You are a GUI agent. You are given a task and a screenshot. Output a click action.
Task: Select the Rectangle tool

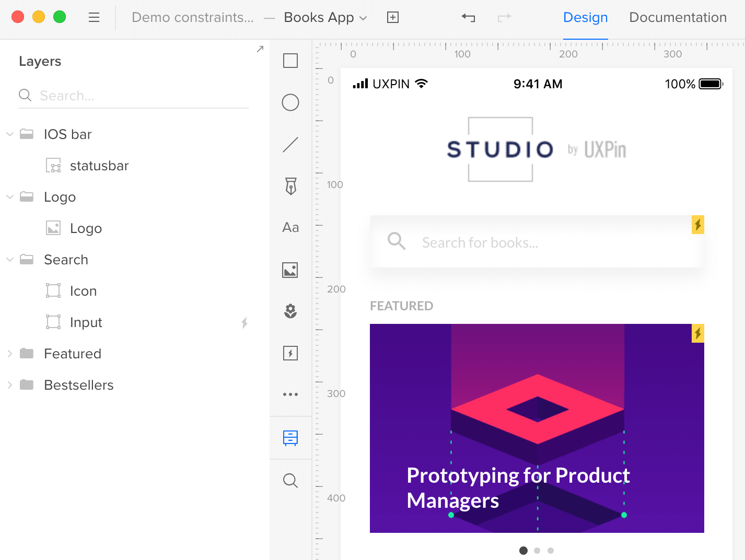coord(290,61)
